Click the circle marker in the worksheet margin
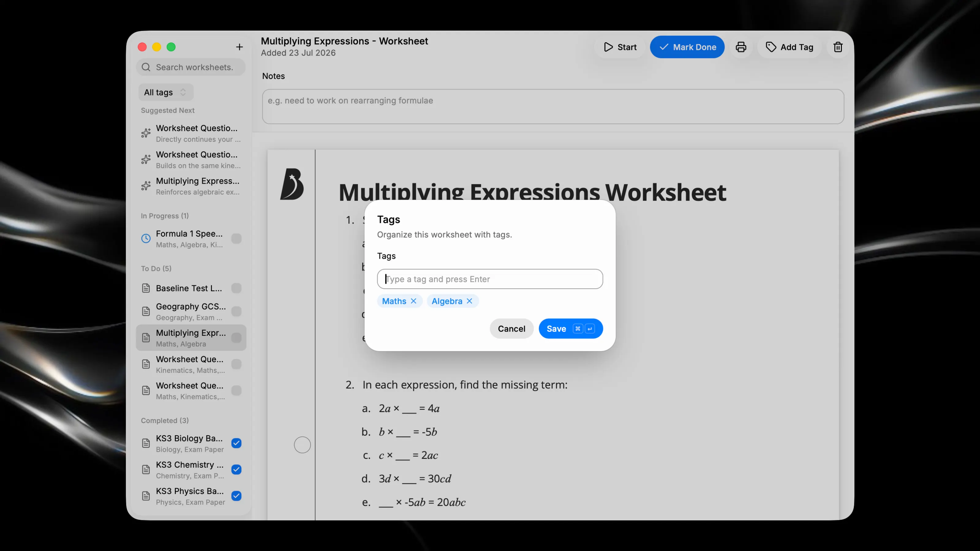The width and height of the screenshot is (980, 551). [302, 444]
